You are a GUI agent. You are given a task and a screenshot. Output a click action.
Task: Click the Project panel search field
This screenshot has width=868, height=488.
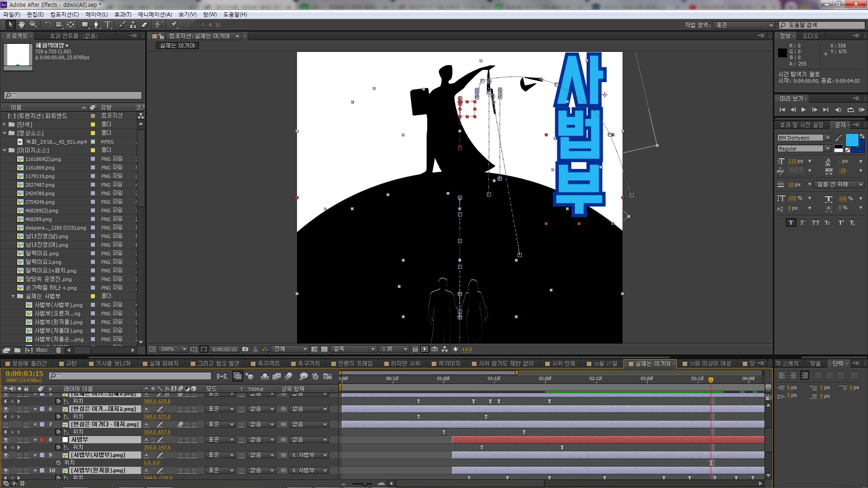coord(73,95)
